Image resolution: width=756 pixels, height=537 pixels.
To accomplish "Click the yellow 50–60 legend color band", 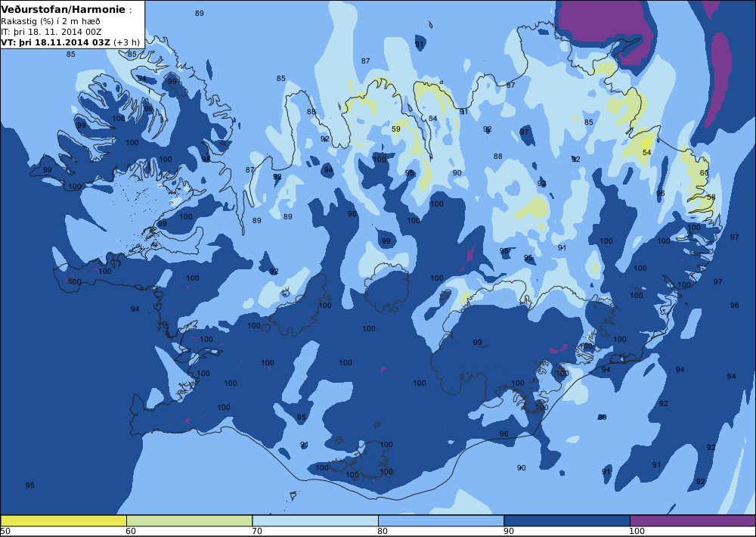I will pyautogui.click(x=64, y=520).
